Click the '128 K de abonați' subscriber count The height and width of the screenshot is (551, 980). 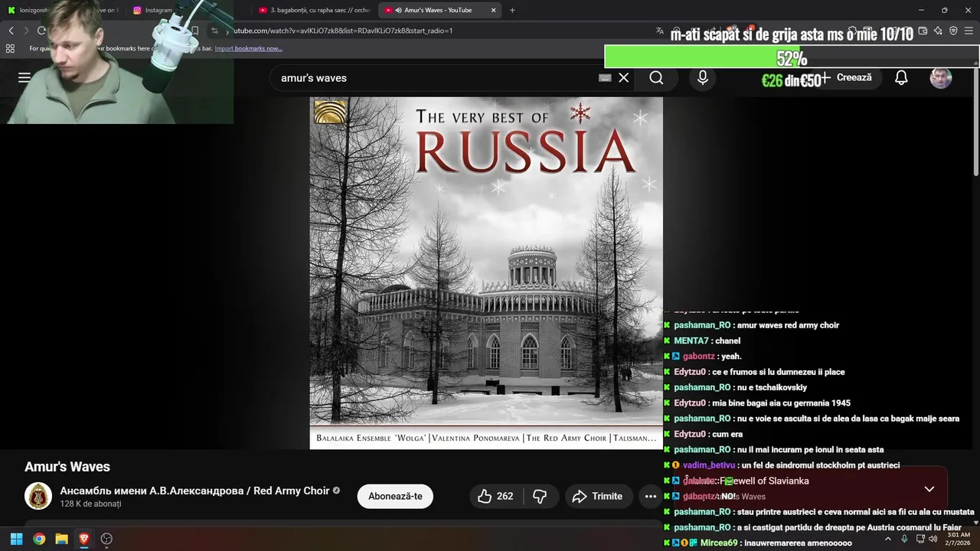pos(90,504)
